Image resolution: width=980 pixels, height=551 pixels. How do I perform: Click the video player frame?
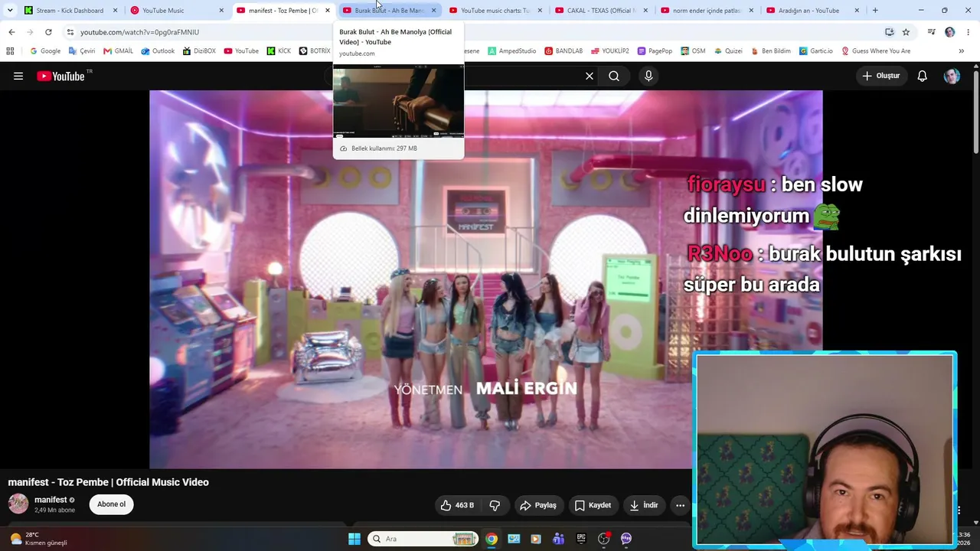[486, 279]
